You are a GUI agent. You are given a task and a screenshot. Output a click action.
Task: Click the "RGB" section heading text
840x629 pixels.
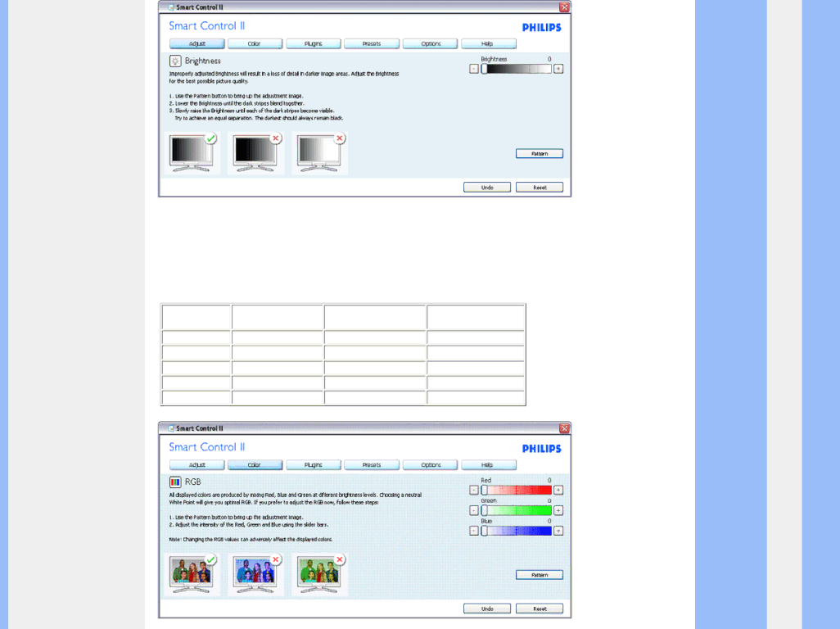pos(193,482)
